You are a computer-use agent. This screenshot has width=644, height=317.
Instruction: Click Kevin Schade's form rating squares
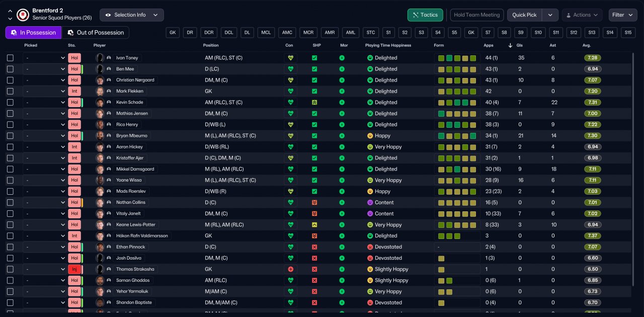point(457,102)
